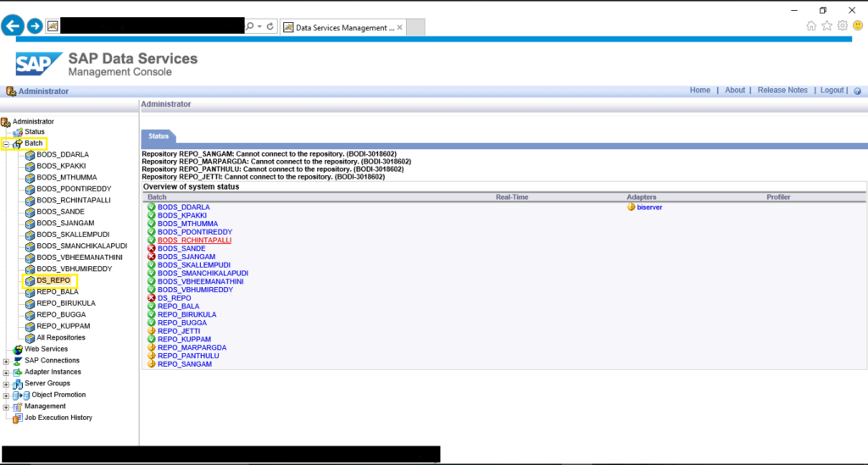
Task: Click the Favorites star icon
Action: click(x=826, y=26)
